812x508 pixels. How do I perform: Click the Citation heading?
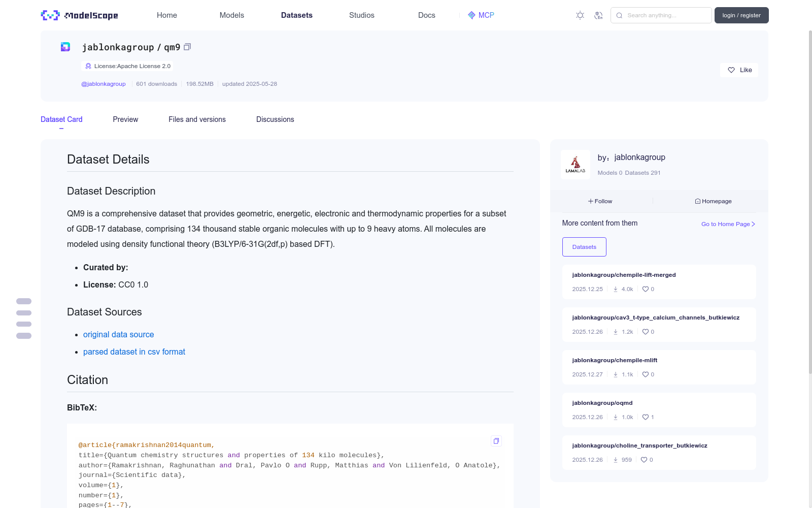click(87, 380)
